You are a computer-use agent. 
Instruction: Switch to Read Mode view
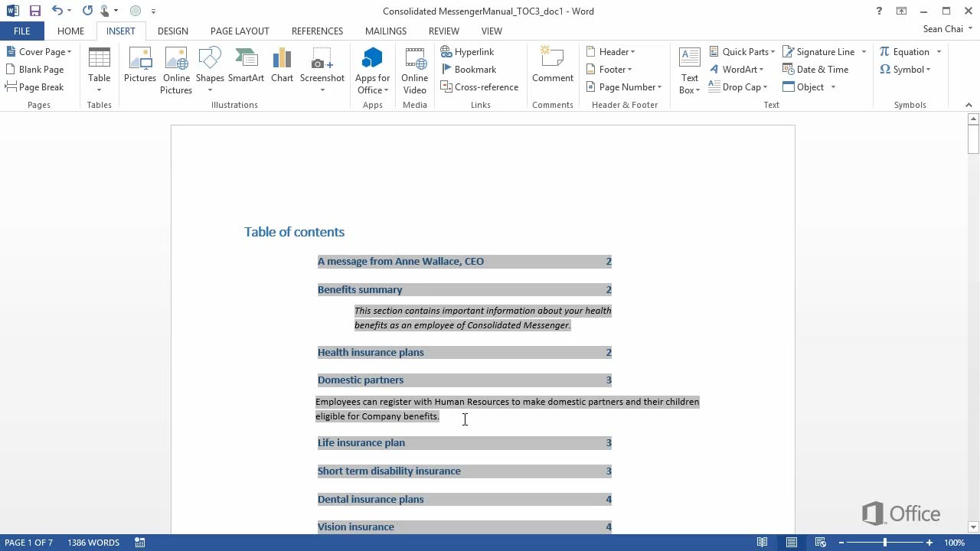tap(763, 542)
